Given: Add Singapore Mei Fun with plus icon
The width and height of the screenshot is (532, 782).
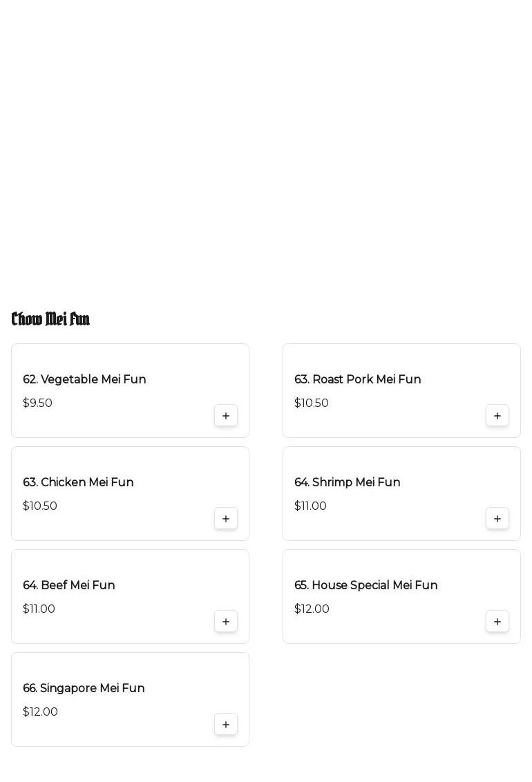Looking at the screenshot, I should [x=226, y=725].
